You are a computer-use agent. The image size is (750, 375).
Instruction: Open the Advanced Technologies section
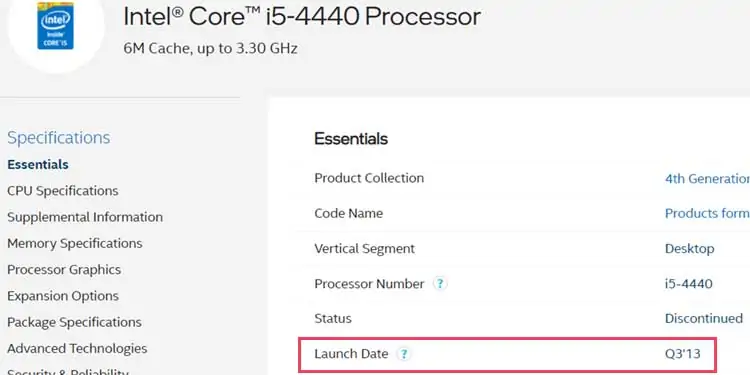(x=77, y=349)
